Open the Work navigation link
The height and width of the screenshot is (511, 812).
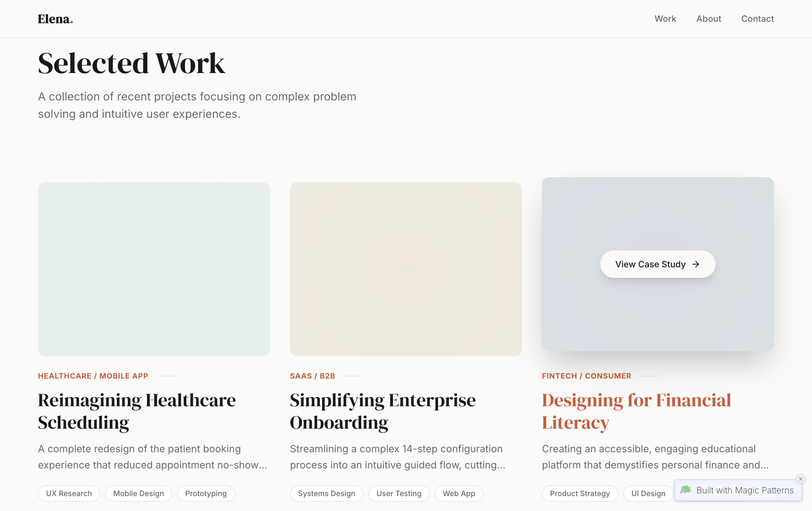[665, 19]
